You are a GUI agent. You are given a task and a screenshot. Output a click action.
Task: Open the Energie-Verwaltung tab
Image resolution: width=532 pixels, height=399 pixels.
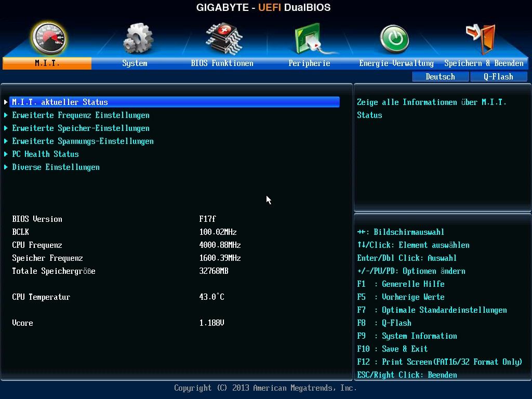coord(396,63)
